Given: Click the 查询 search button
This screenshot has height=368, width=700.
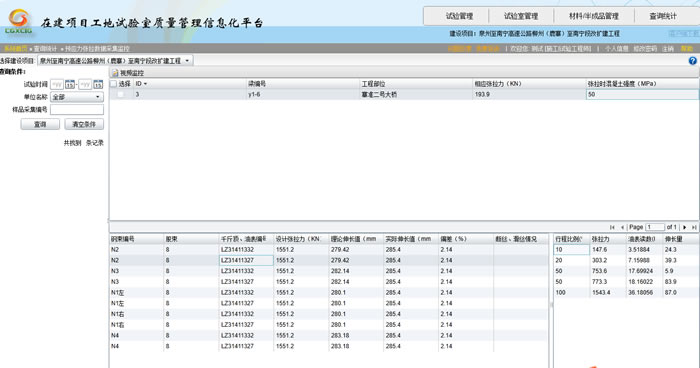Looking at the screenshot, I should coord(40,124).
